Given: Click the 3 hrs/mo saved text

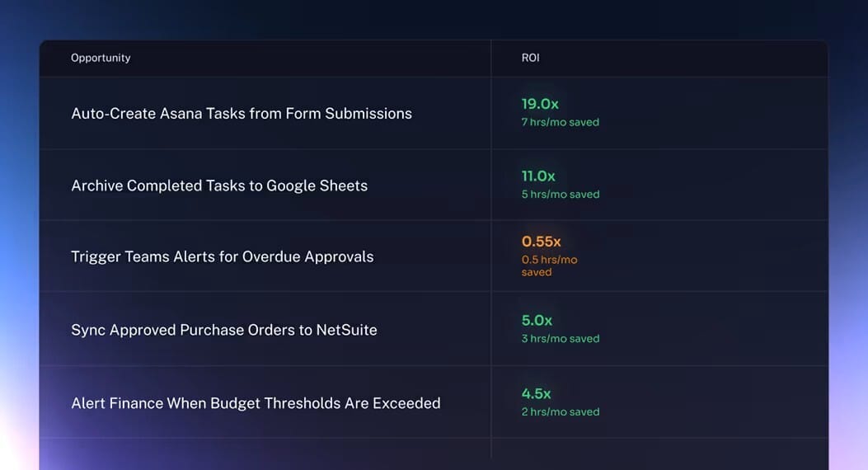Looking at the screenshot, I should coord(561,339).
